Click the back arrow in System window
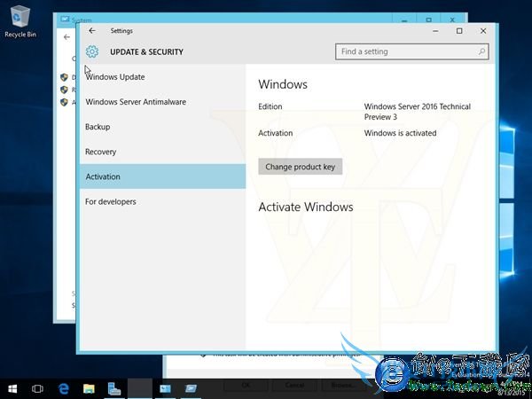 click(66, 37)
